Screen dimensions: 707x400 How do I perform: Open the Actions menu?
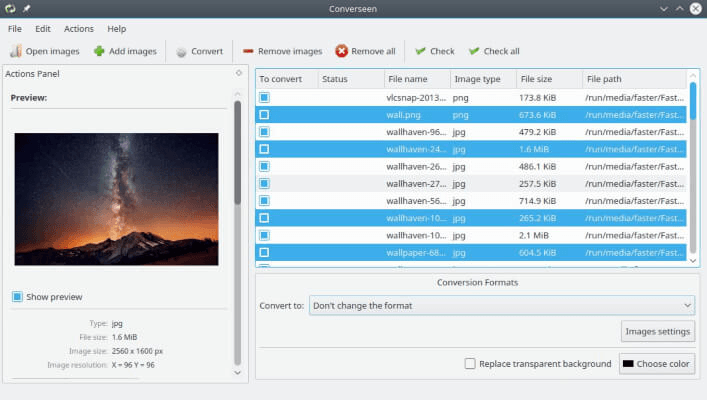79,29
